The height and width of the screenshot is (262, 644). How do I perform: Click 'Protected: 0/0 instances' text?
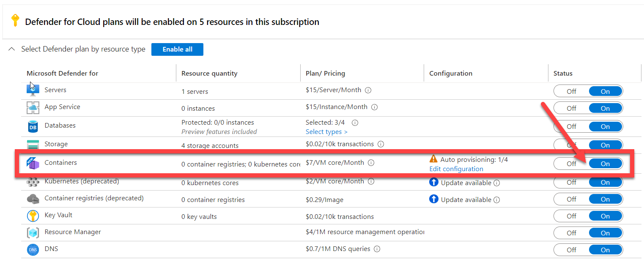(x=218, y=123)
